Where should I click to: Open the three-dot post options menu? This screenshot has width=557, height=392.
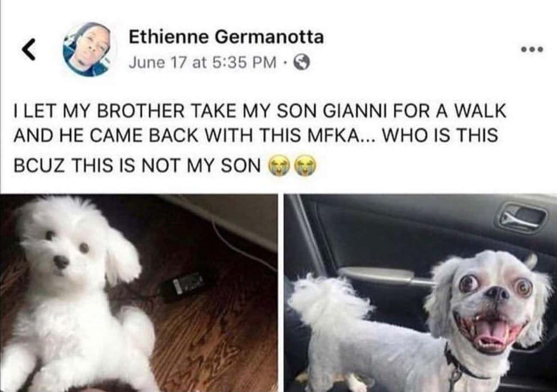pos(532,50)
